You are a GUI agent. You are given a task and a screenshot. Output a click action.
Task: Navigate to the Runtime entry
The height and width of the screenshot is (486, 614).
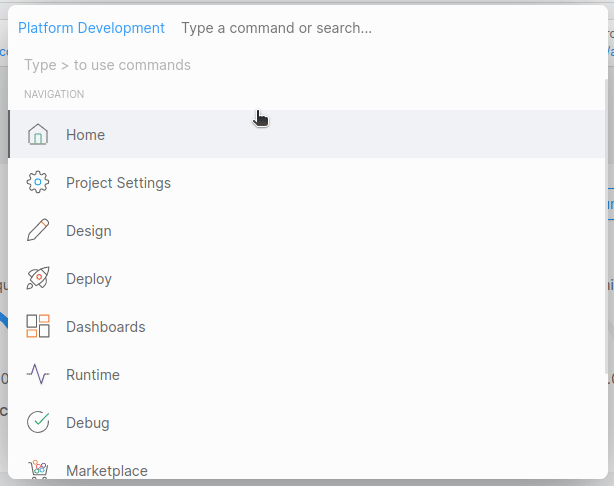pos(307,374)
